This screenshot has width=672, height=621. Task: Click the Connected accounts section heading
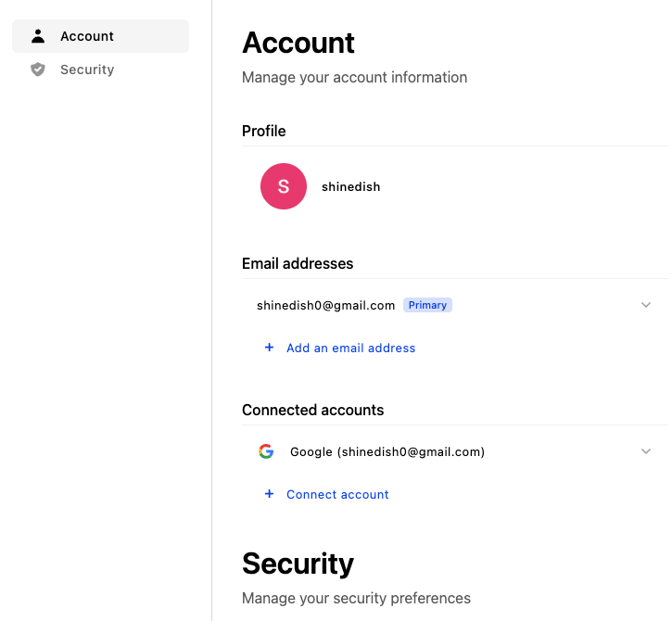pyautogui.click(x=313, y=411)
